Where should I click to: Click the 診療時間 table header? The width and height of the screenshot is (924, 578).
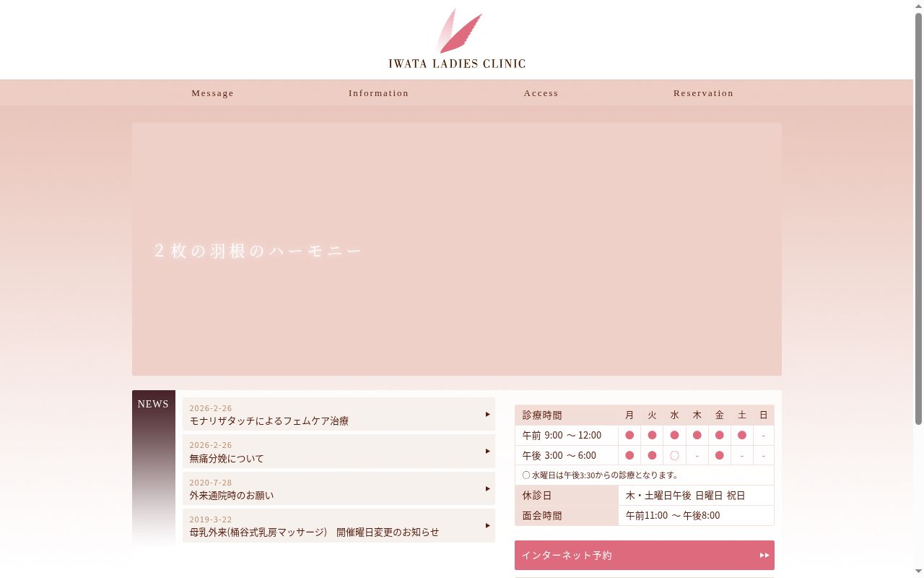pos(567,415)
